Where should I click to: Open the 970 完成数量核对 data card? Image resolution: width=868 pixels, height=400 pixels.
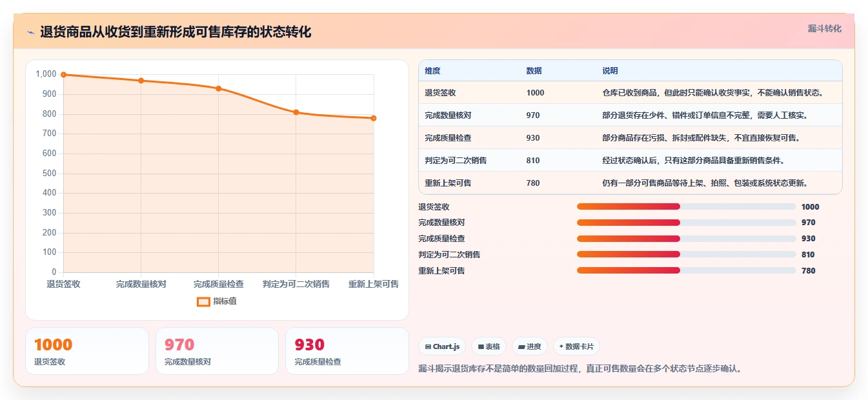(217, 351)
